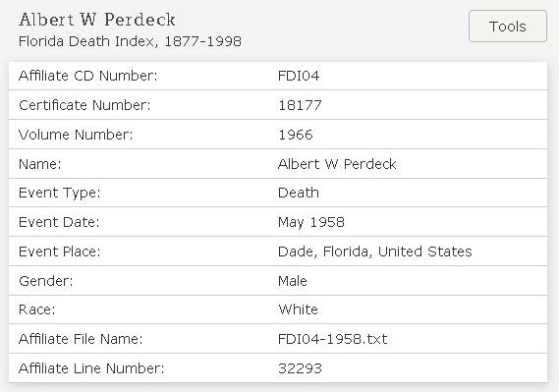Select the Race value White

(298, 309)
